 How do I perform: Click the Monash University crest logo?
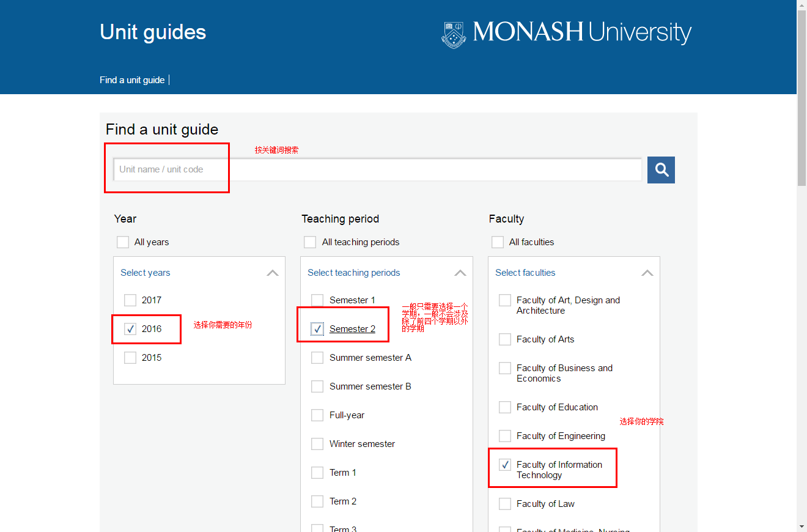point(453,34)
